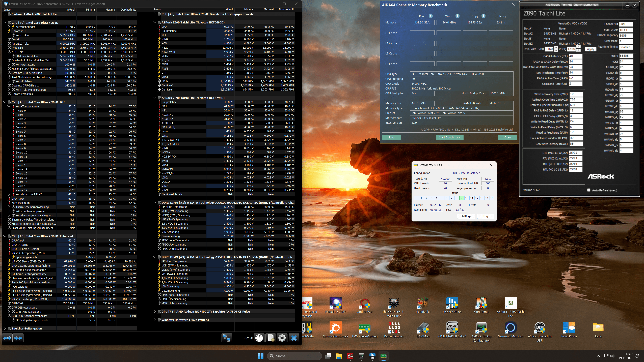Image resolution: width=644 pixels, height=362 pixels.
Task: Expand the Windows Hardware Errors (WHEA) section
Action: 155,320
